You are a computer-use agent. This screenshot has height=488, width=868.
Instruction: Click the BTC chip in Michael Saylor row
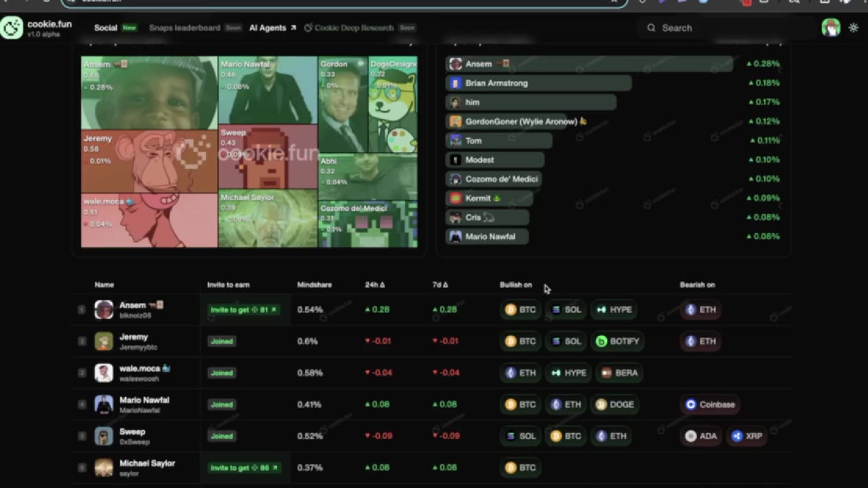click(520, 468)
